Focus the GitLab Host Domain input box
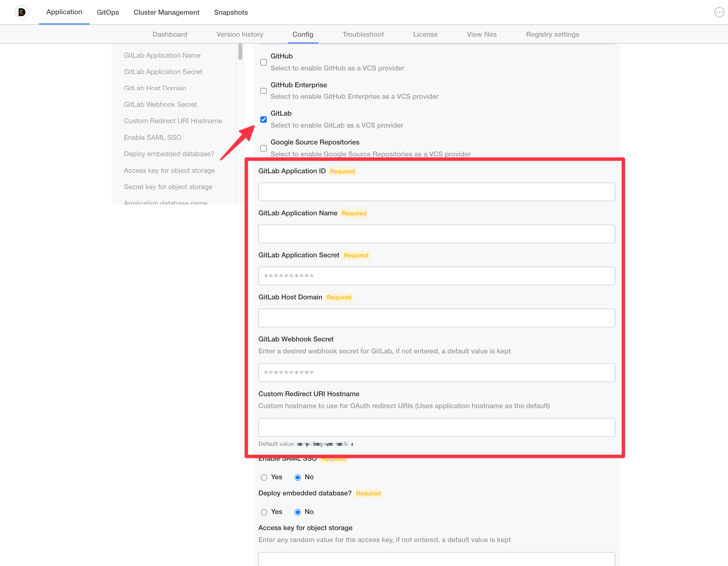Image resolution: width=728 pixels, height=566 pixels. (x=437, y=318)
